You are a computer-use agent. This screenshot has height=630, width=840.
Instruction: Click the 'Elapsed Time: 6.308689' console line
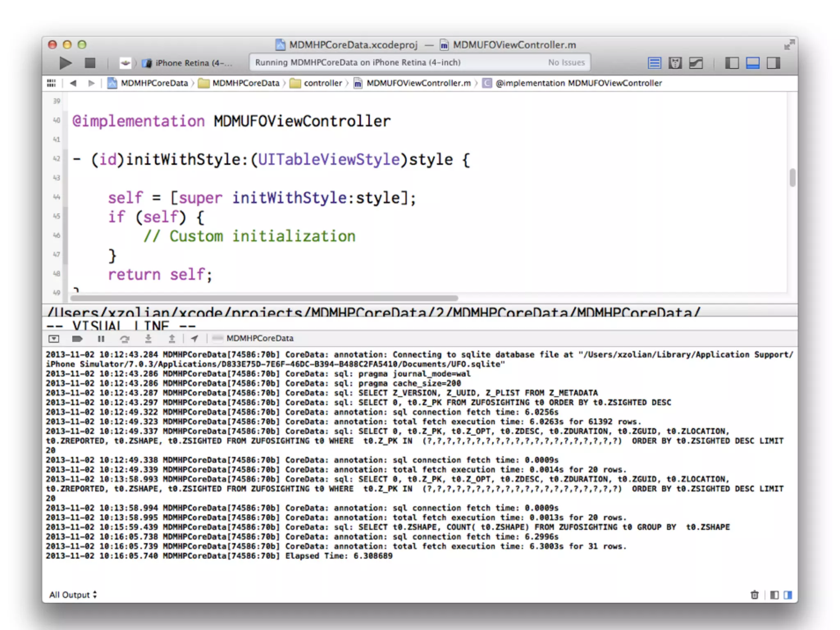(219, 556)
